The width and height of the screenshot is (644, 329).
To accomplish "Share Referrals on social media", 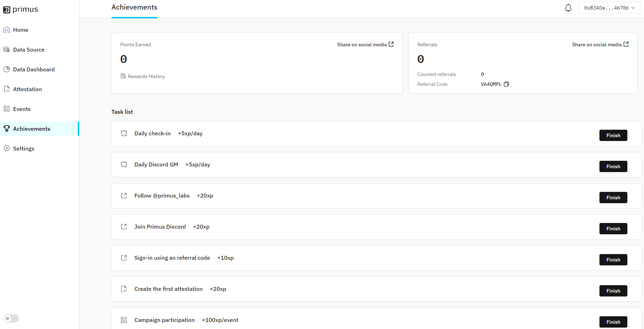I will 600,45.
